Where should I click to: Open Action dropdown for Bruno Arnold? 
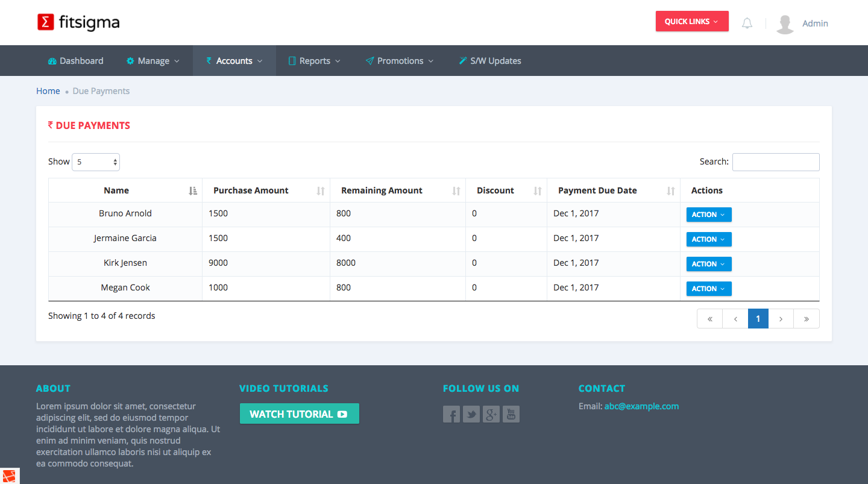[x=709, y=215]
